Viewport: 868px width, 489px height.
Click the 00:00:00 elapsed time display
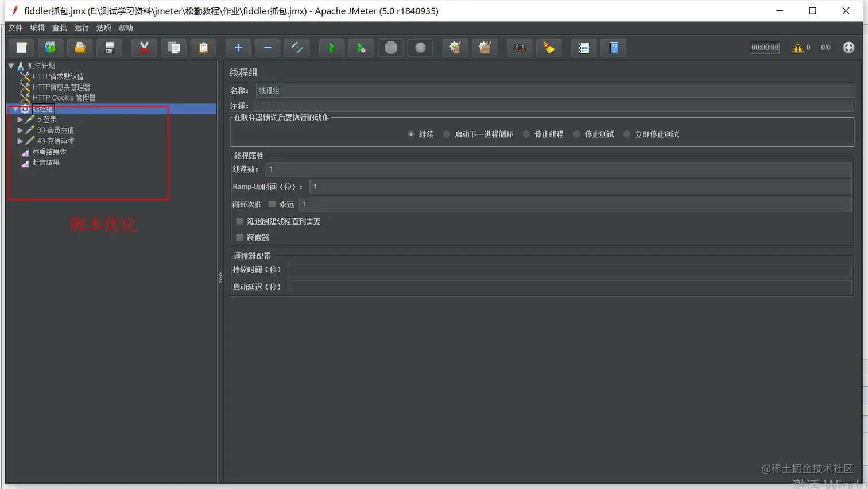click(x=765, y=48)
